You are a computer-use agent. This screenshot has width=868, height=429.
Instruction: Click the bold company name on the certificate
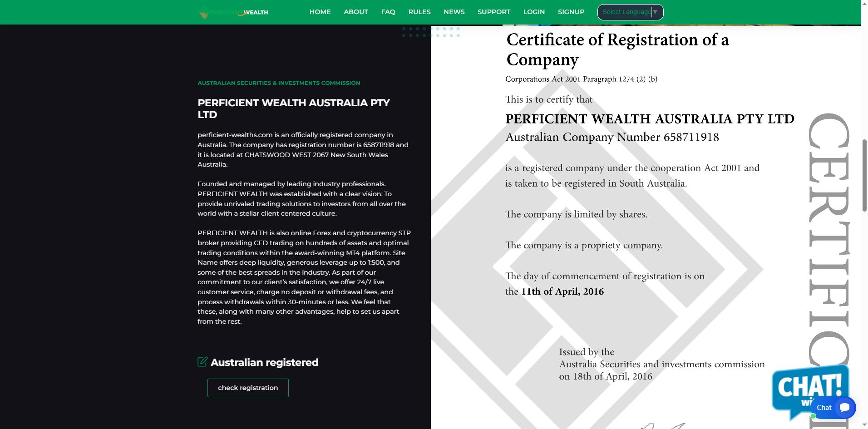pyautogui.click(x=650, y=119)
